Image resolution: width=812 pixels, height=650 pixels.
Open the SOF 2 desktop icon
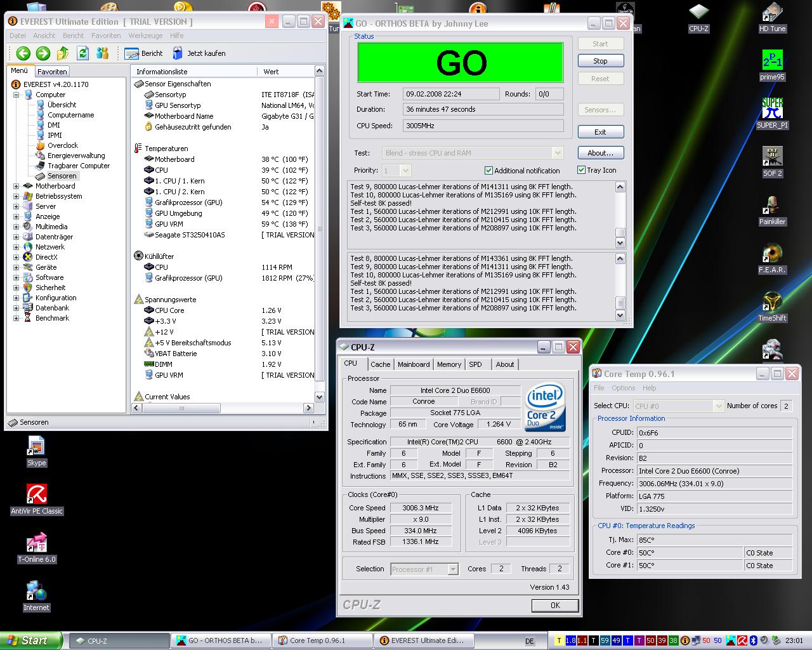(x=772, y=162)
